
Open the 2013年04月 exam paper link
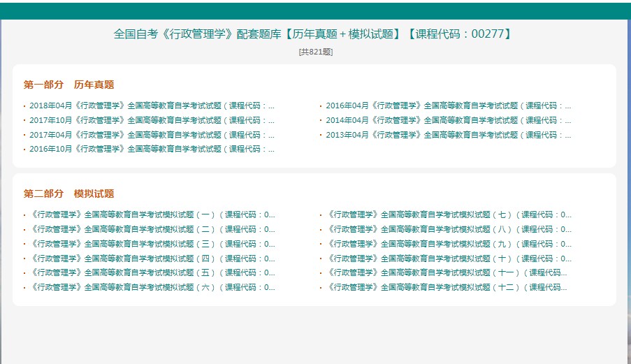pos(448,135)
